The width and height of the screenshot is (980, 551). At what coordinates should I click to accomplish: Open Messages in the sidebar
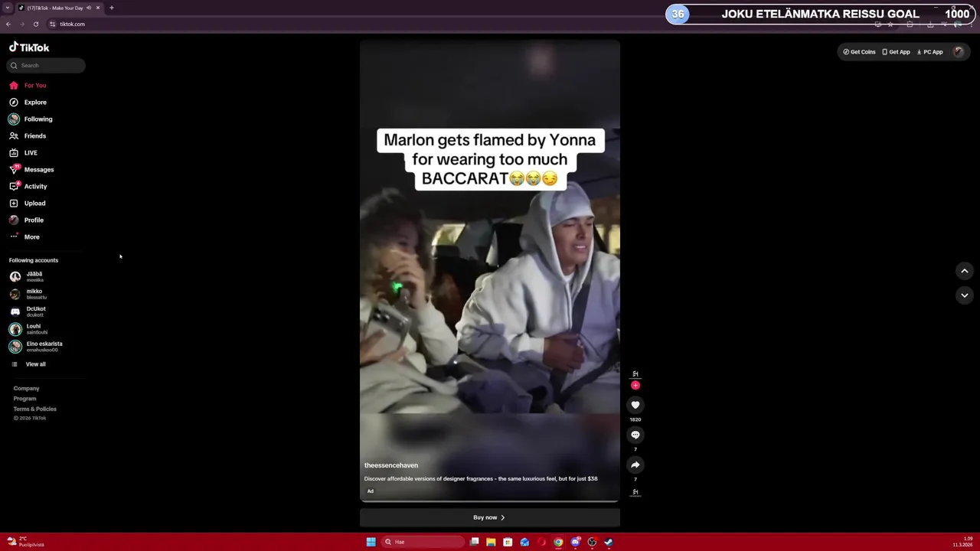pyautogui.click(x=32, y=169)
